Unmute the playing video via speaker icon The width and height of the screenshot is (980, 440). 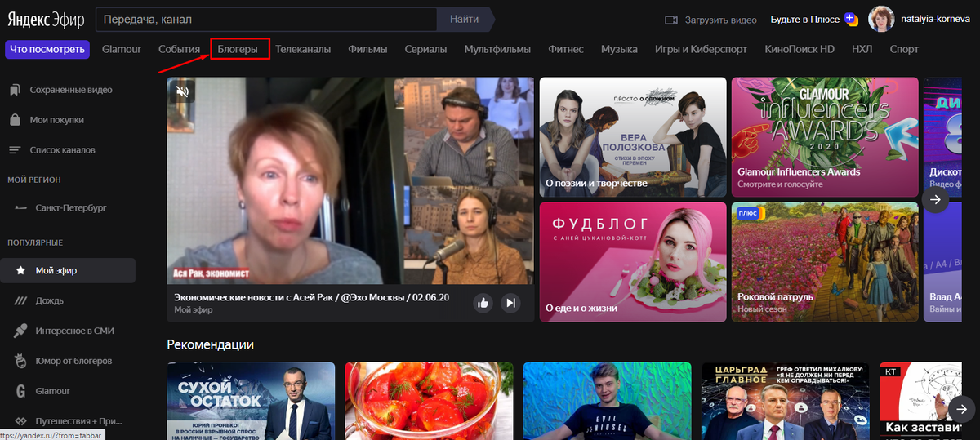click(x=182, y=91)
